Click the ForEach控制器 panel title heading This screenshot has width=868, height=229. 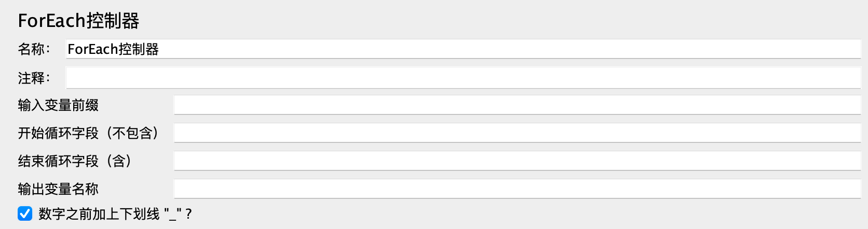point(78,21)
